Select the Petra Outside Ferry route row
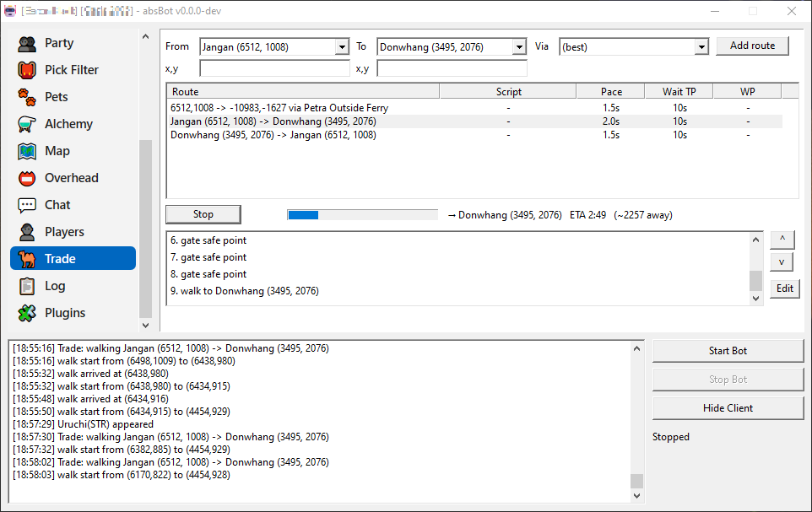812x512 pixels. point(474,108)
